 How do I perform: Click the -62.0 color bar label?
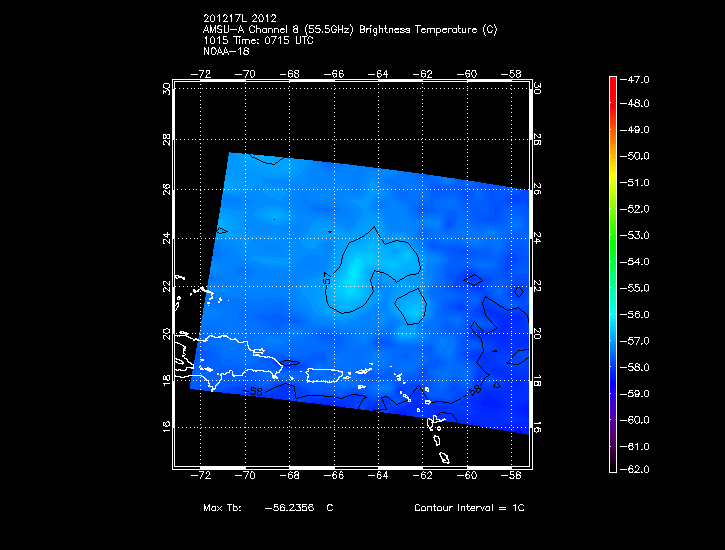tap(634, 469)
